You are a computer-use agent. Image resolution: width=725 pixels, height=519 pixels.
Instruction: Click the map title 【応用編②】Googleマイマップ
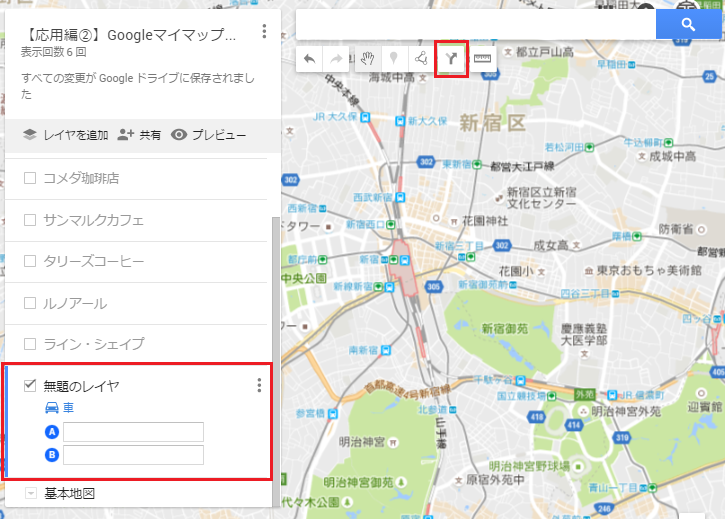(129, 34)
